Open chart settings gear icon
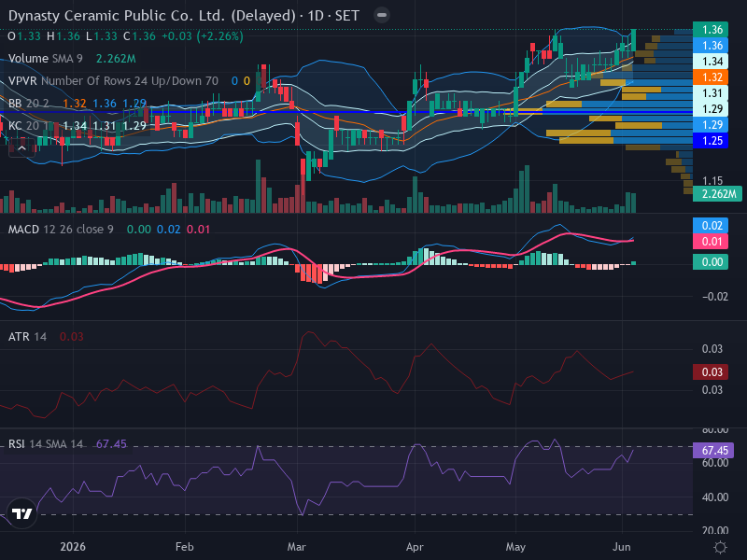Image resolution: width=747 pixels, height=560 pixels. (x=720, y=547)
